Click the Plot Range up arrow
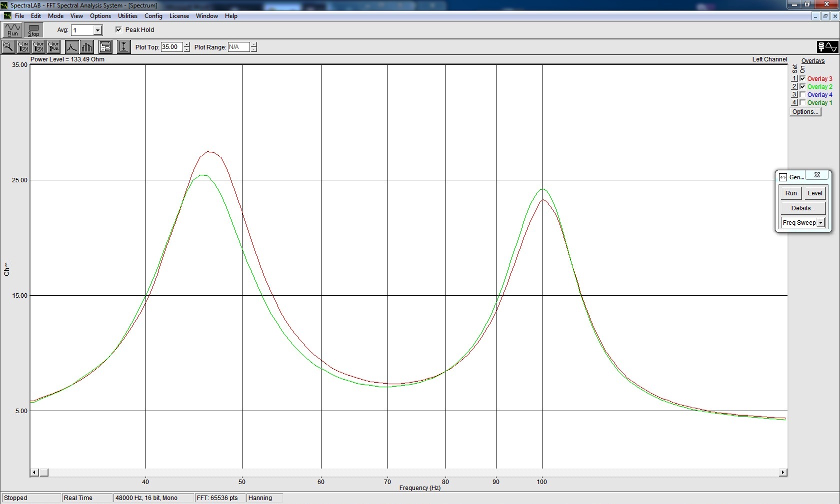840x504 pixels. tap(254, 44)
